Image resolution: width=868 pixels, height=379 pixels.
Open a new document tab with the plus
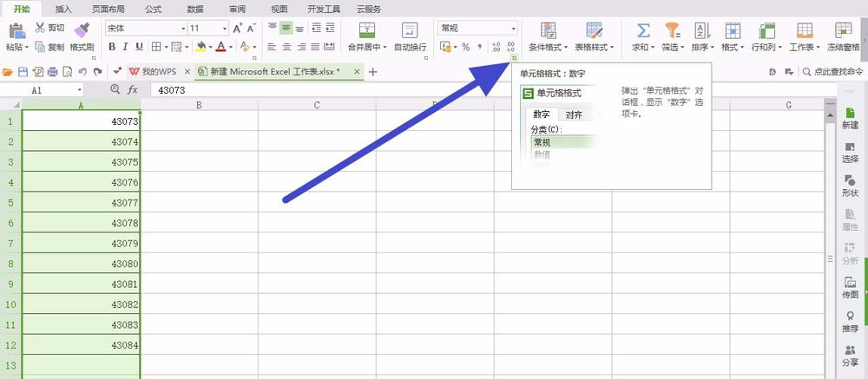tap(373, 72)
